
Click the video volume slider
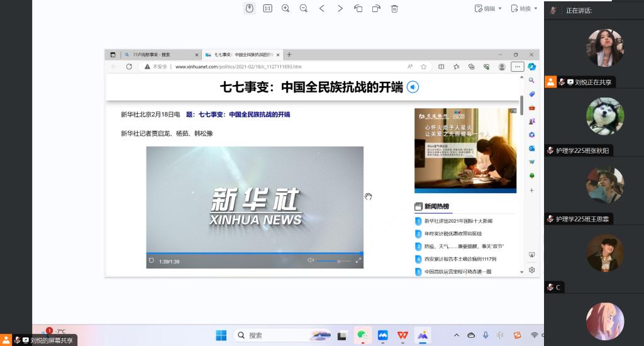[333, 260]
